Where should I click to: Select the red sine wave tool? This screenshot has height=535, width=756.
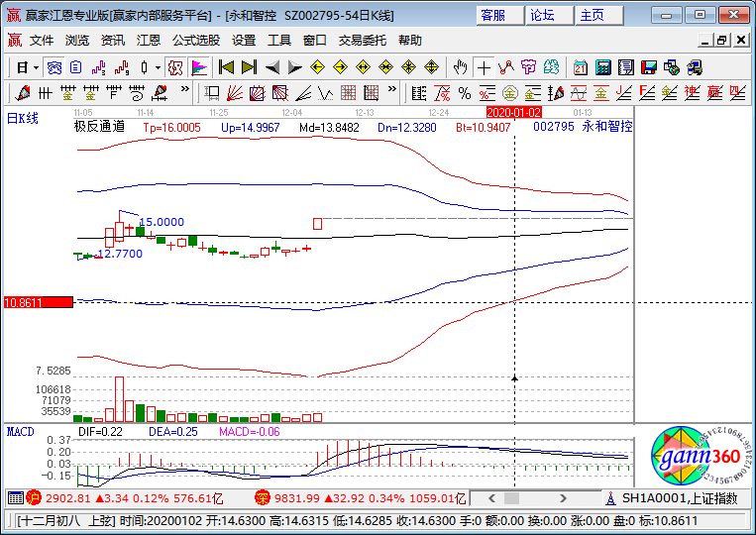tap(579, 92)
